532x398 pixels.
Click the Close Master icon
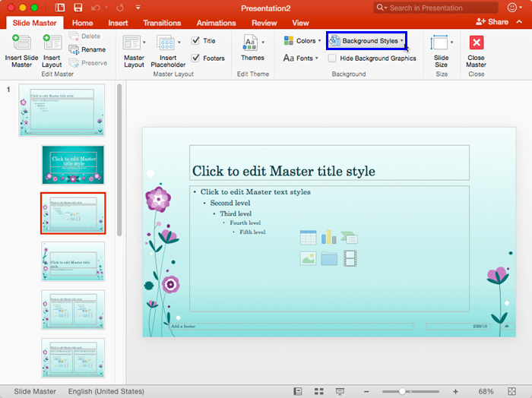click(x=477, y=43)
